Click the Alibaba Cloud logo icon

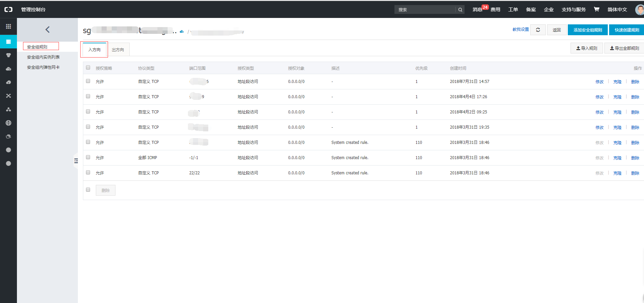[8, 9]
